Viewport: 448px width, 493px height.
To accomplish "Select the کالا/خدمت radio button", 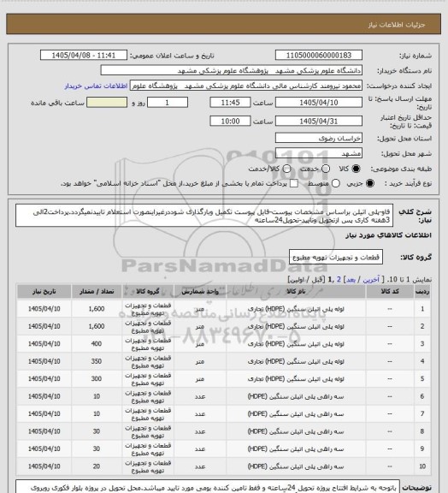I will click(x=286, y=169).
